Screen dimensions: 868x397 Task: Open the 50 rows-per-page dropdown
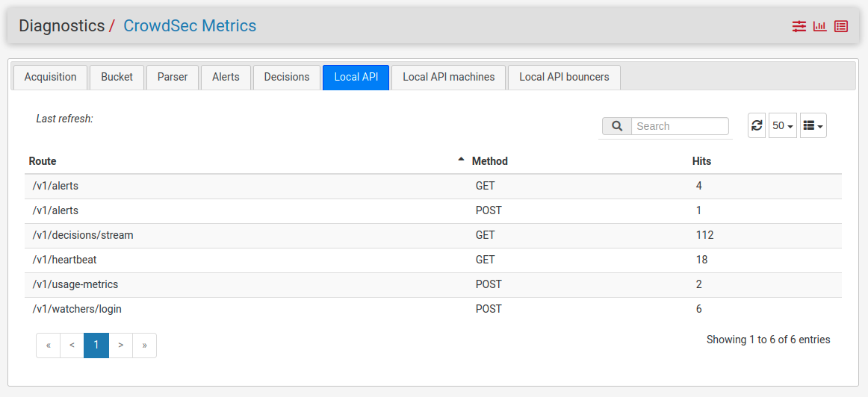[782, 126]
